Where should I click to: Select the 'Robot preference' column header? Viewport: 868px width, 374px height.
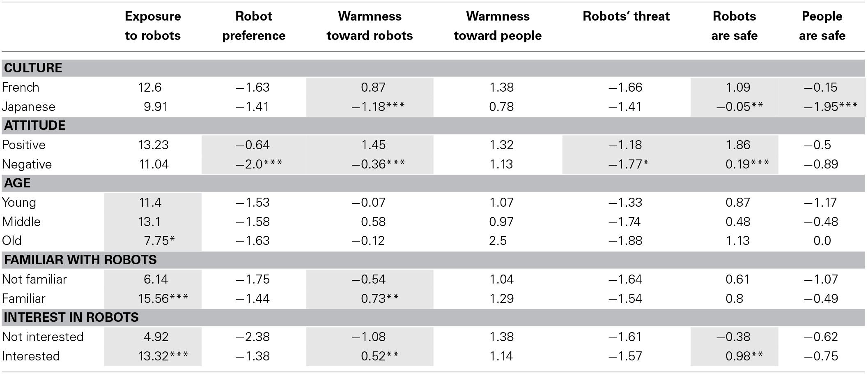pos(254,26)
